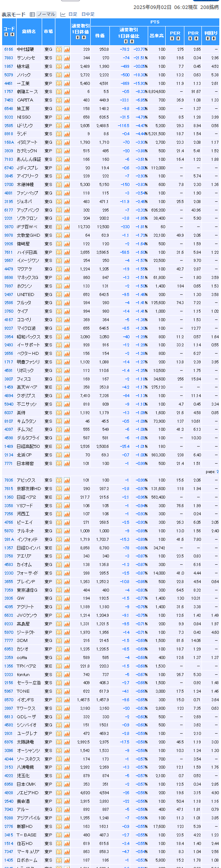Sort PER column with up arrow
Screen dimensions: 221x868
coord(172,39)
